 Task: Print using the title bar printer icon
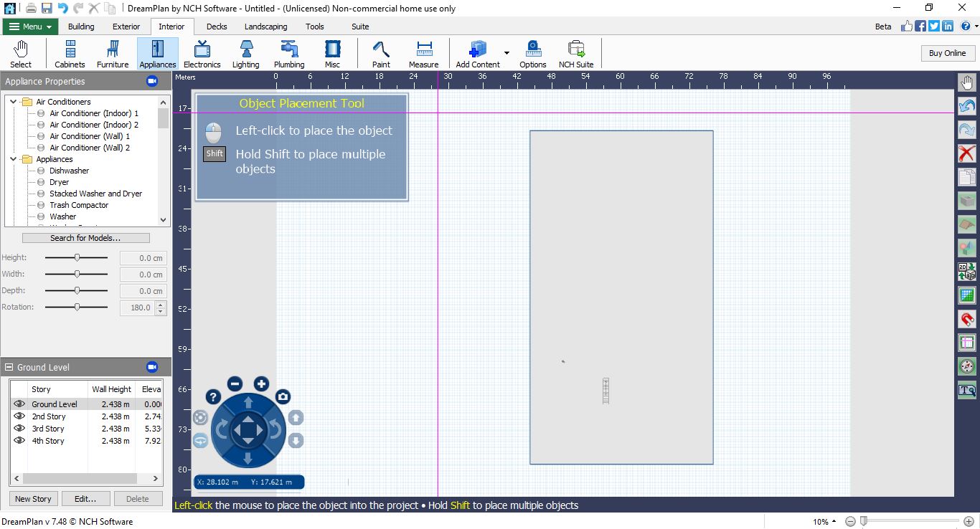tap(31, 8)
